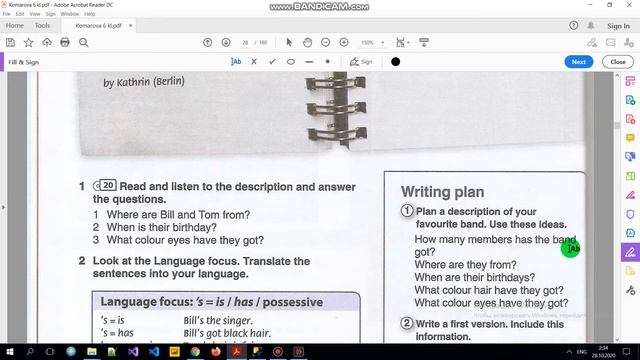This screenshot has width=640, height=360.
Task: Click the vertical scrollbar thumb
Action: (x=617, y=126)
